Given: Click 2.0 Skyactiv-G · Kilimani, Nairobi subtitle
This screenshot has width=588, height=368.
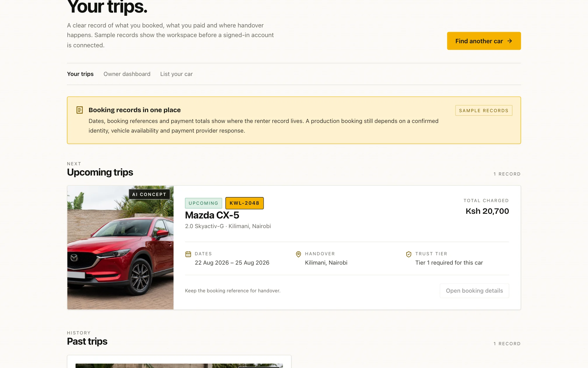Looking at the screenshot, I should 228,226.
